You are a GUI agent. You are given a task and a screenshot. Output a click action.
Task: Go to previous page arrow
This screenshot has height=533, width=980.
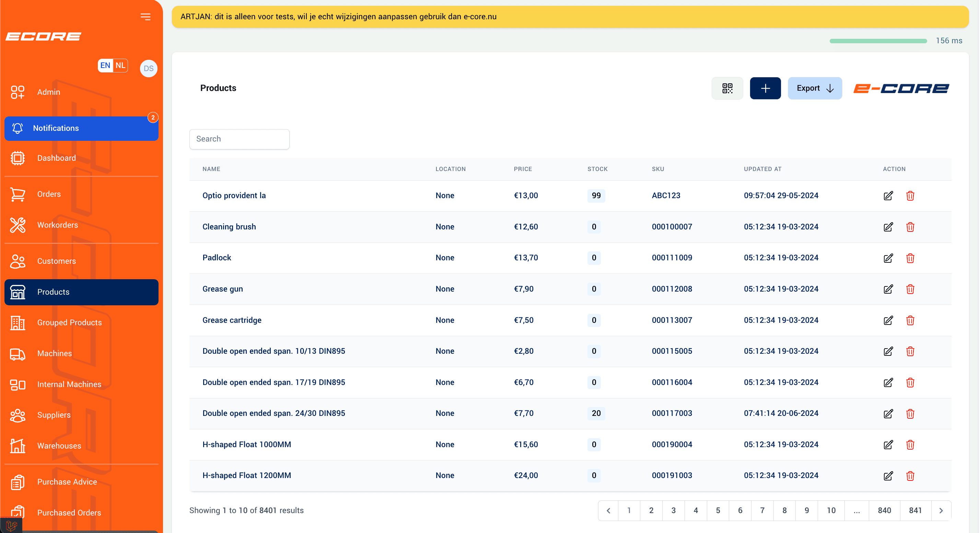click(608, 511)
